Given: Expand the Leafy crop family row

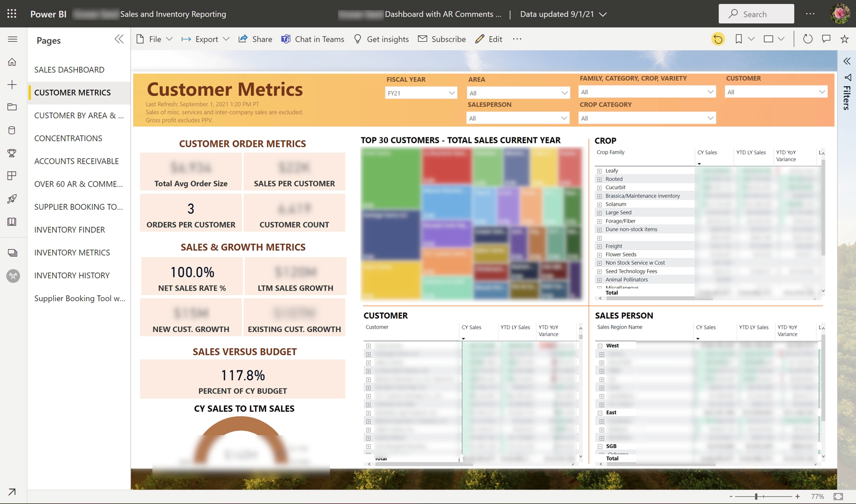Looking at the screenshot, I should [599, 171].
